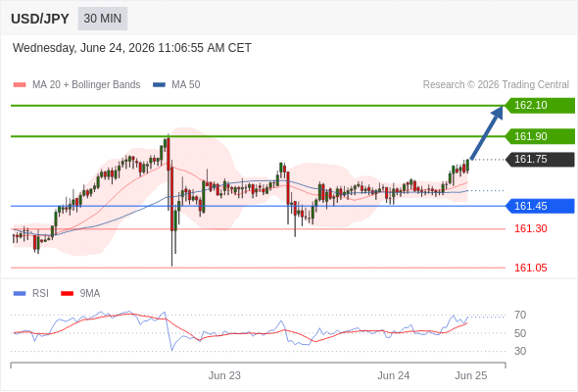This screenshot has width=578, height=392.
Task: Click the USD/JPY symbol title
Action: pos(40,19)
